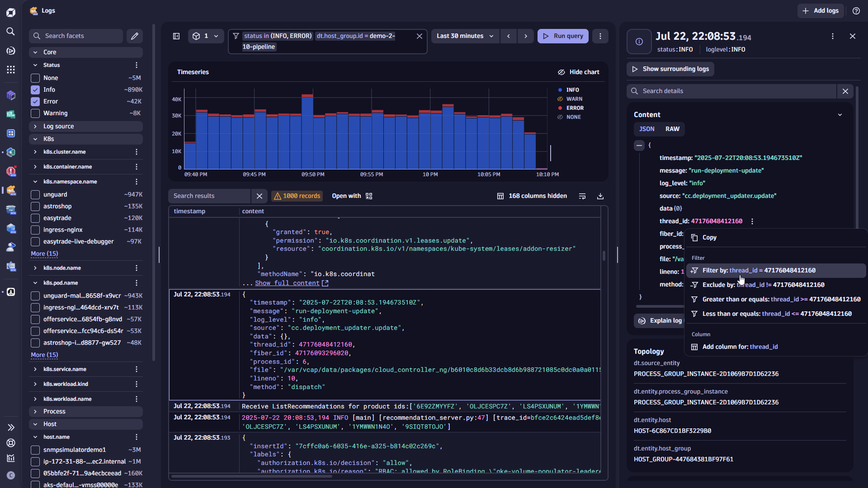Viewport: 868px width, 488px height.
Task: Select the easytrade namespace checkbox
Action: pos(34,218)
